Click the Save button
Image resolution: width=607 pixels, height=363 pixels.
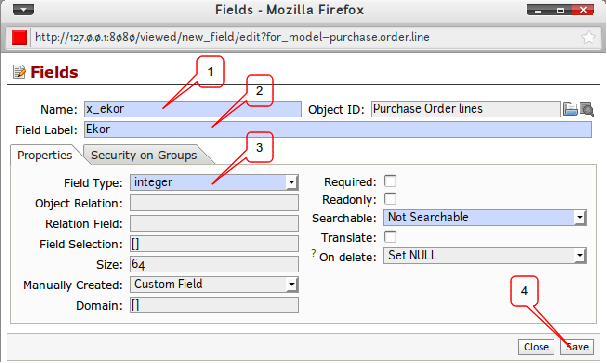click(x=576, y=347)
